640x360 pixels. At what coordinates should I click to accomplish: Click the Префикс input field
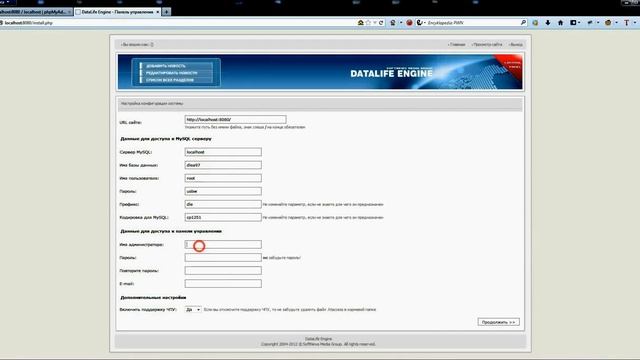pyautogui.click(x=223, y=204)
